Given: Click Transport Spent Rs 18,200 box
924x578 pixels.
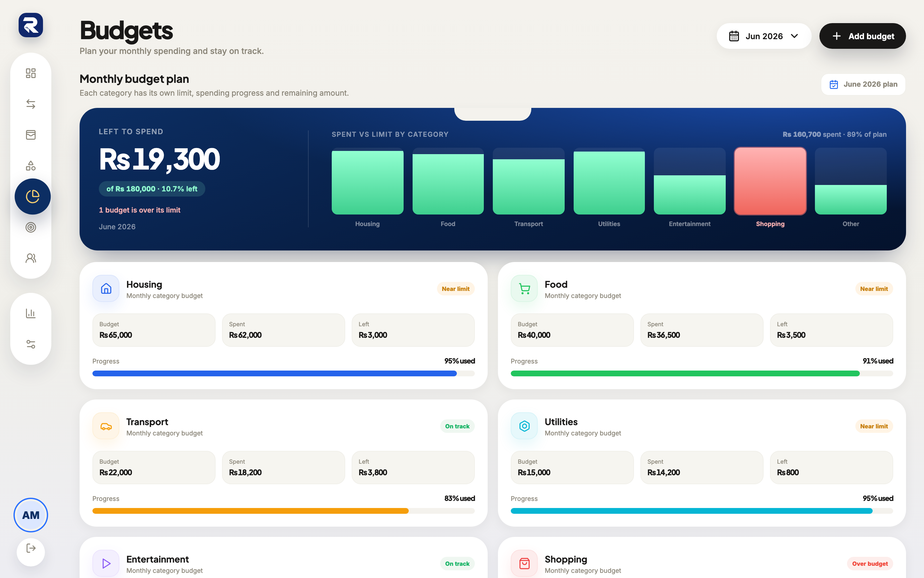Looking at the screenshot, I should coord(283,468).
